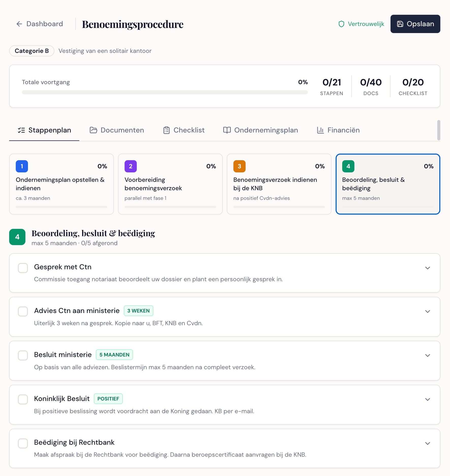
Task: Click the back arrow icon beside Dashboard
Action: coord(19,24)
